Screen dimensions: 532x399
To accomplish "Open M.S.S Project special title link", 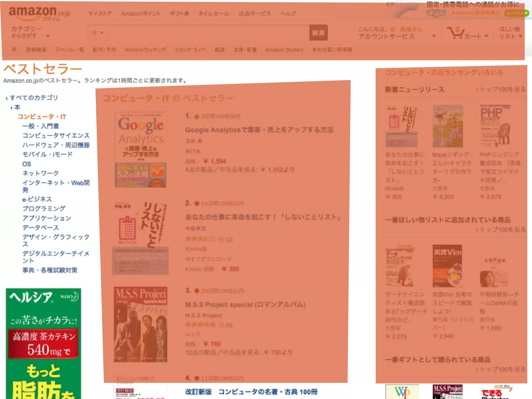I will pyautogui.click(x=245, y=304).
